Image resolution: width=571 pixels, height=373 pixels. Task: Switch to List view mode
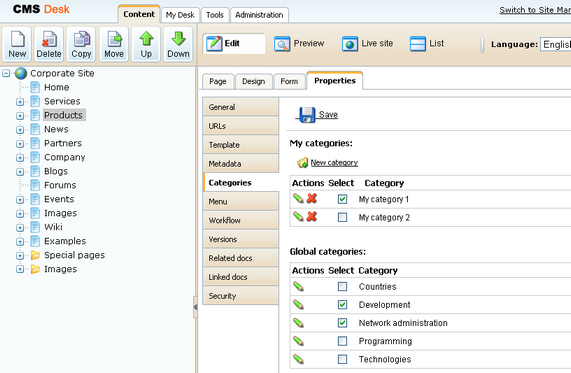[x=427, y=44]
